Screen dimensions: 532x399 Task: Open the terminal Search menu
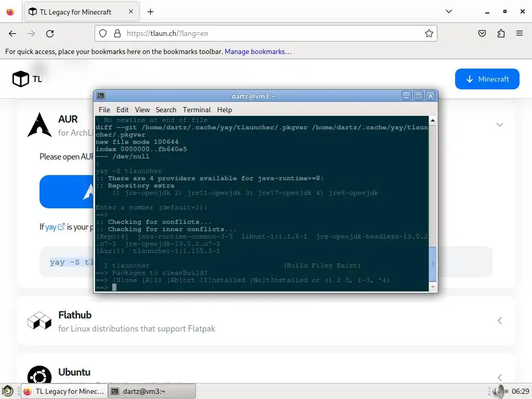[x=166, y=110]
